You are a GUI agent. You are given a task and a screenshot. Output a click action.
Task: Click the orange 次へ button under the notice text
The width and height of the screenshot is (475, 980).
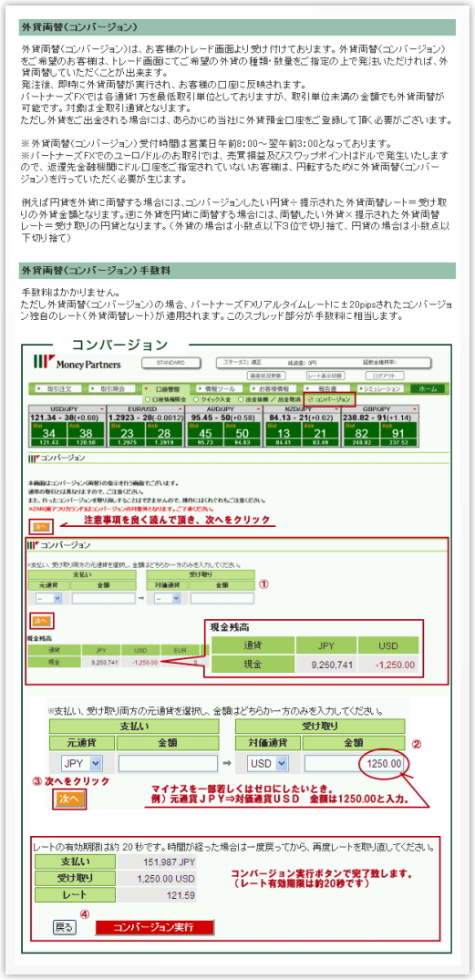pyautogui.click(x=40, y=527)
